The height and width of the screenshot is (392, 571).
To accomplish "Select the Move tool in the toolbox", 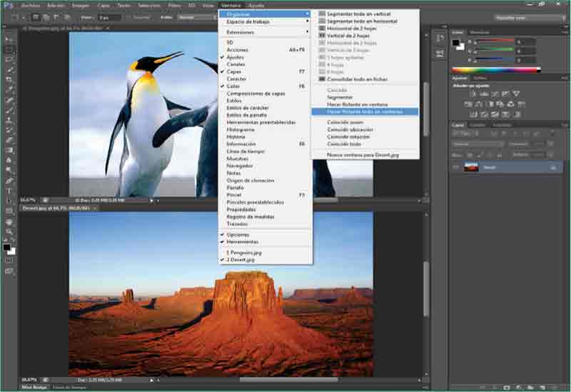I will point(9,39).
